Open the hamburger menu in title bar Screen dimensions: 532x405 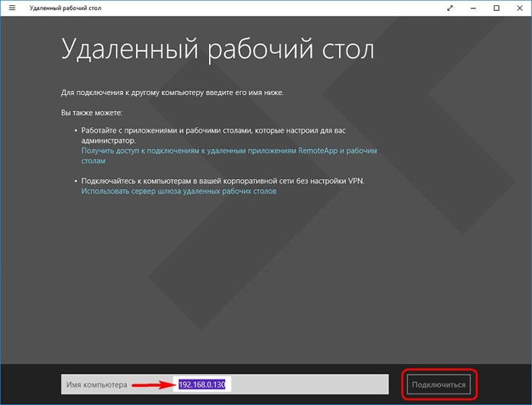point(12,8)
